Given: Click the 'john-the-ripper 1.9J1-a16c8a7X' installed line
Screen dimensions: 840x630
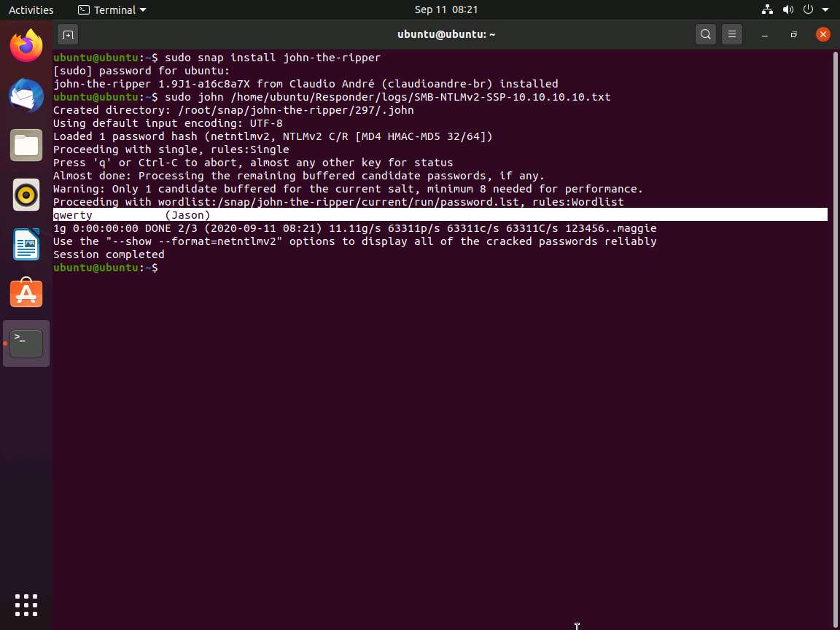Looking at the screenshot, I should [x=306, y=84].
